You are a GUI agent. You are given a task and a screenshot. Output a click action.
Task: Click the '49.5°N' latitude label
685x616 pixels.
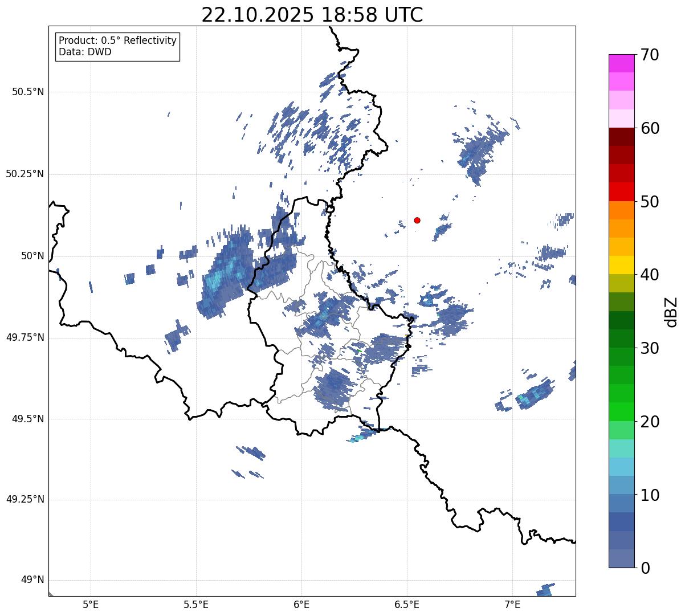(x=27, y=419)
